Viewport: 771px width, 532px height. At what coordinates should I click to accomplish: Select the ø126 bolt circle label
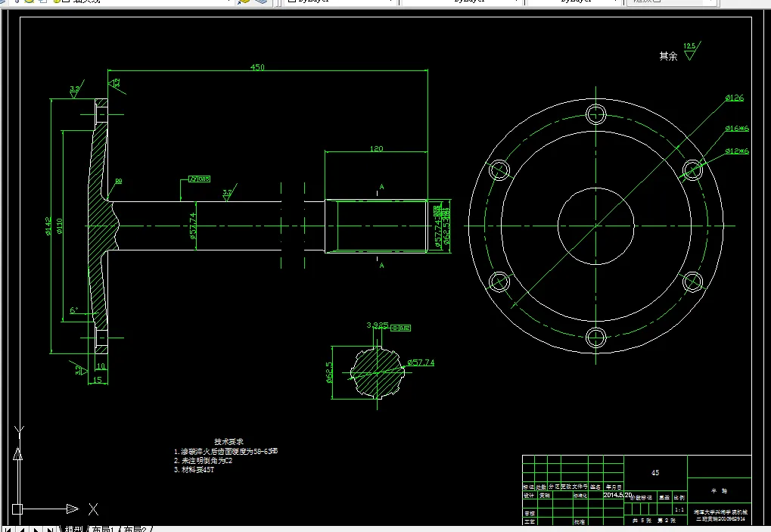coord(735,98)
